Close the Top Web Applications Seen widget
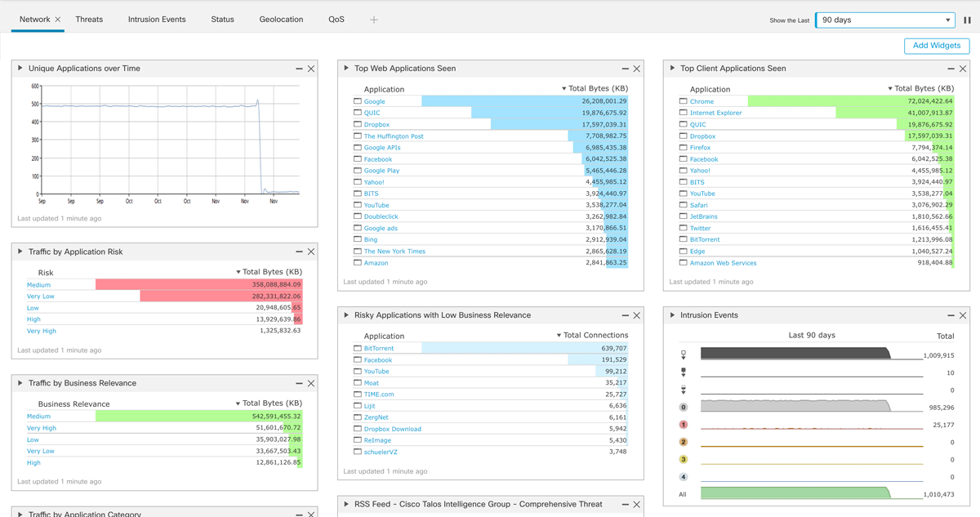The image size is (980, 517). click(637, 69)
